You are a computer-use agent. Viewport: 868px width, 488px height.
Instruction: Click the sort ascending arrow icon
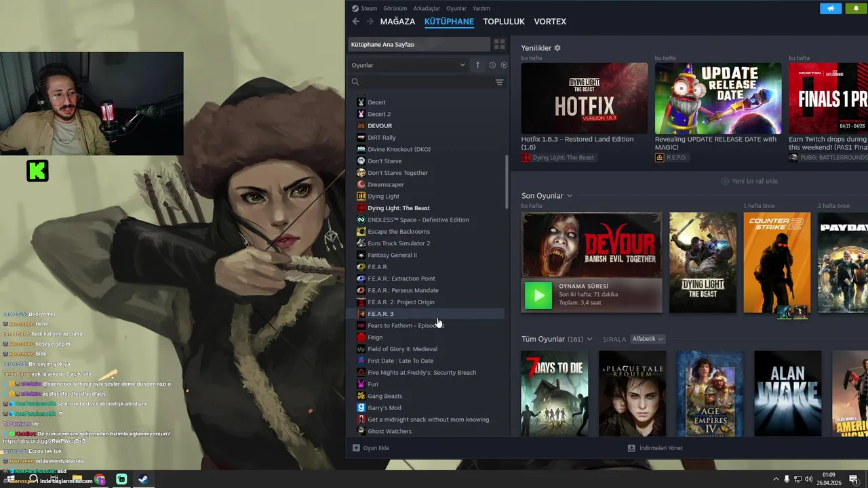477,65
